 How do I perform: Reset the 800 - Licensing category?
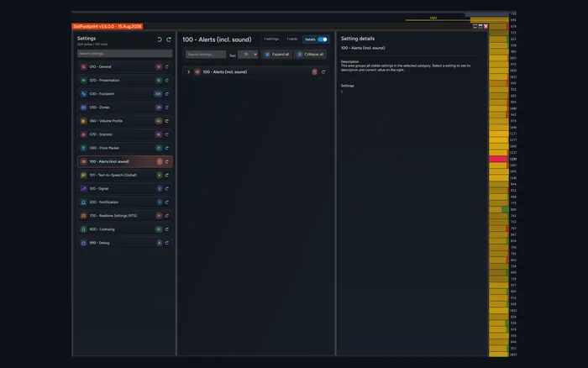coord(167,229)
